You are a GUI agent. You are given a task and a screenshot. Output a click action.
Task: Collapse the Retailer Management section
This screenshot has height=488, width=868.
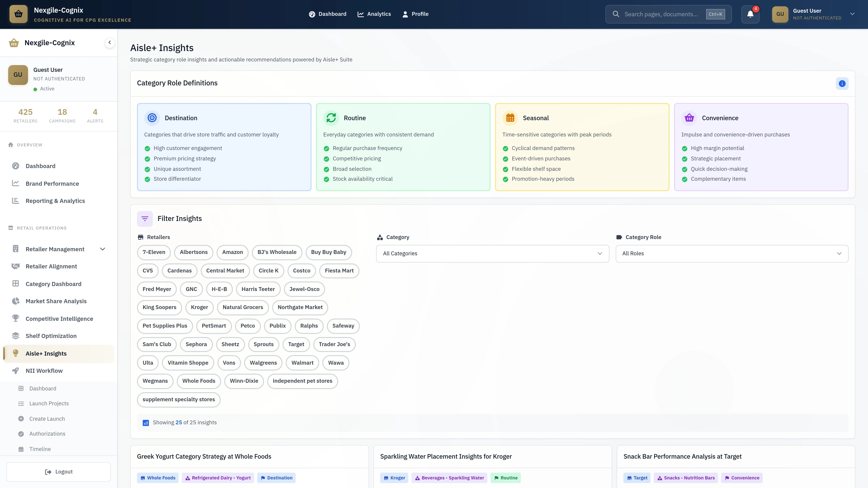point(102,249)
